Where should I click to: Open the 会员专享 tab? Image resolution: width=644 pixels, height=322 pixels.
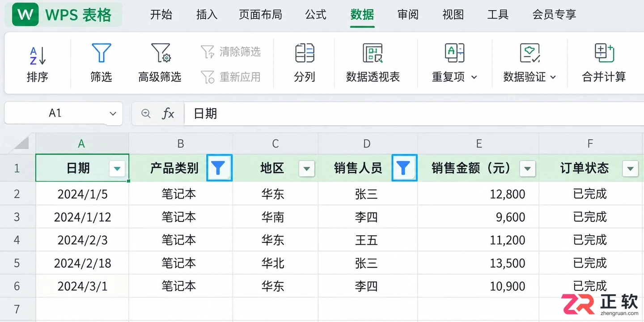click(554, 14)
